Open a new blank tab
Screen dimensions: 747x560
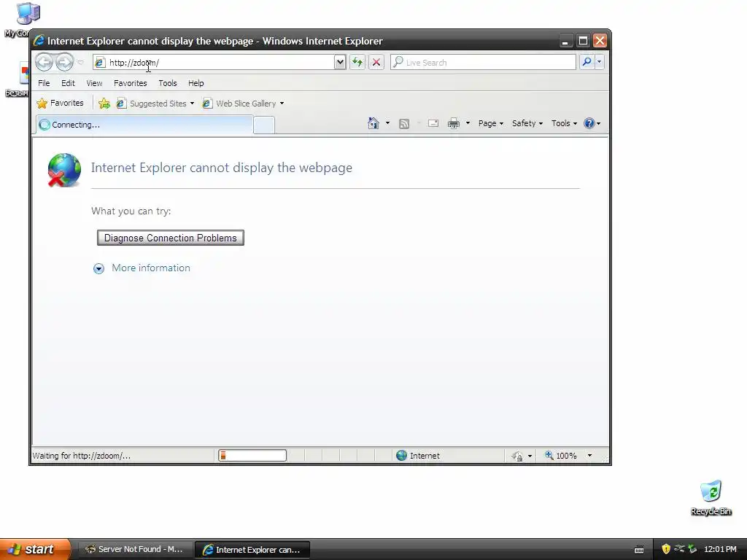[264, 125]
